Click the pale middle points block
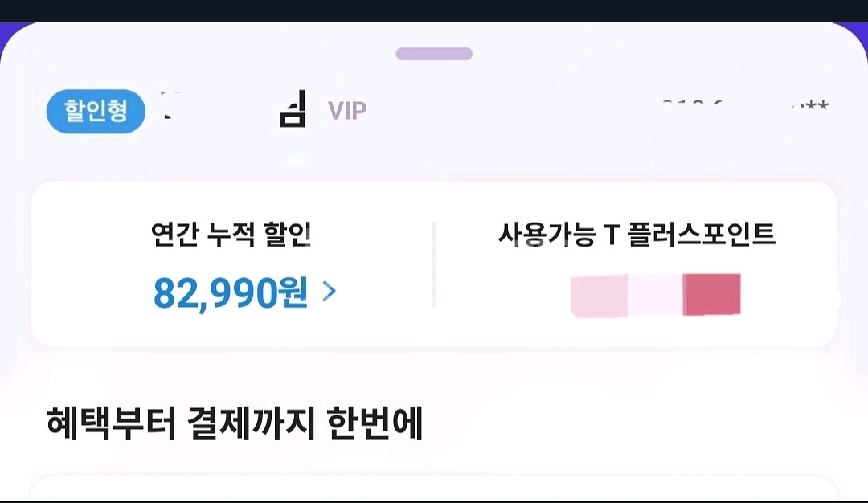The height and width of the screenshot is (503, 868). click(655, 296)
